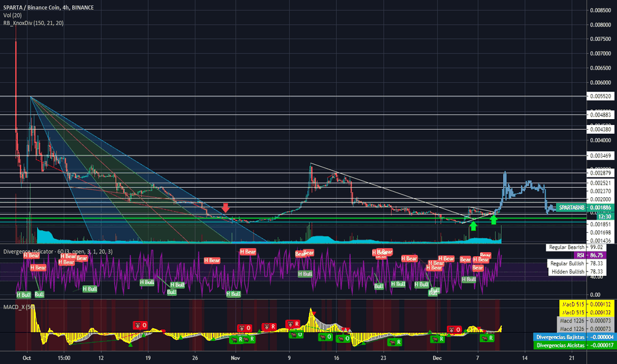Select the 0.002370 price label
Screen dimensions: 617x364
click(x=600, y=191)
